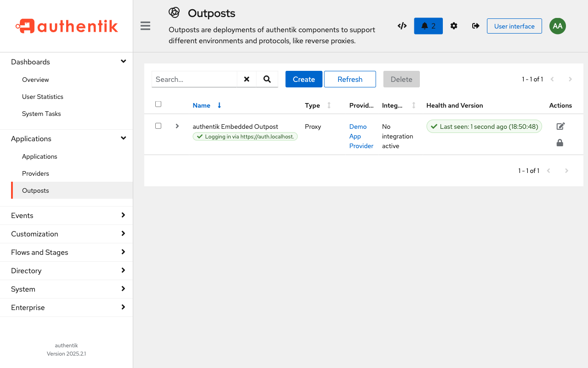Expand the Enterprise section
The width and height of the screenshot is (588, 368).
(67, 307)
